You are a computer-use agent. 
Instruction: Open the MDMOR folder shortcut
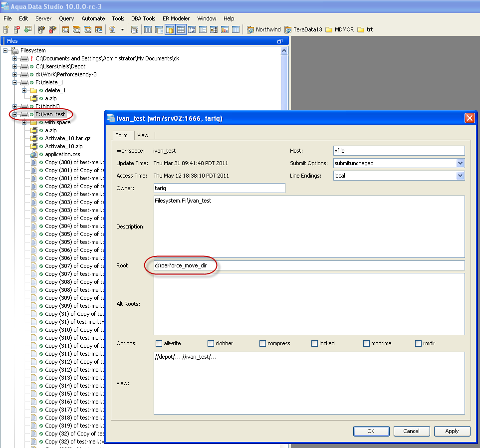coord(339,29)
